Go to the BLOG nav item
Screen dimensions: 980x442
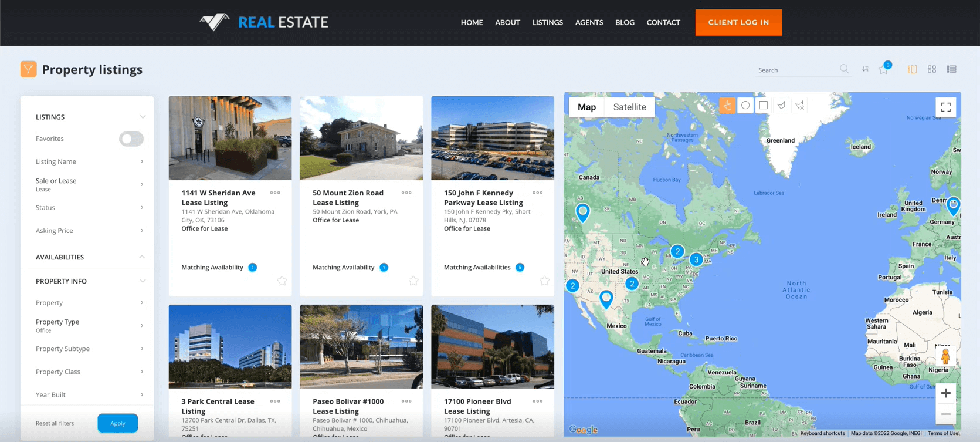(625, 22)
